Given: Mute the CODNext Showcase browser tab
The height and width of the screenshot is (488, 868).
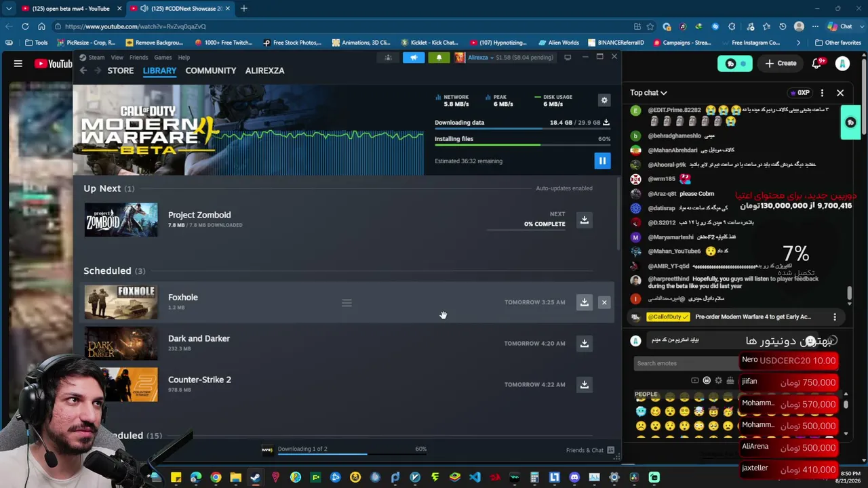Looking at the screenshot, I should [x=144, y=9].
